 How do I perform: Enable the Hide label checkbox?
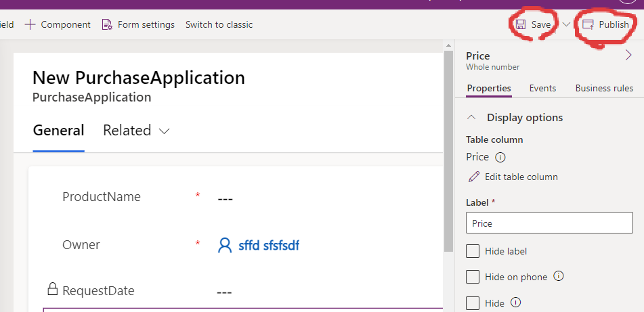pyautogui.click(x=473, y=251)
